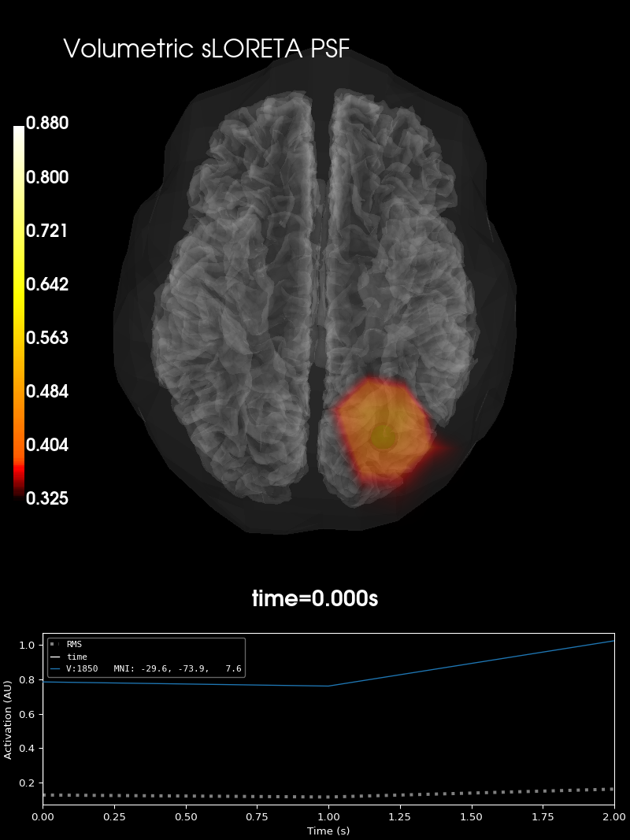Select the RMS legend entry
The height and width of the screenshot is (840, 630).
(66, 645)
